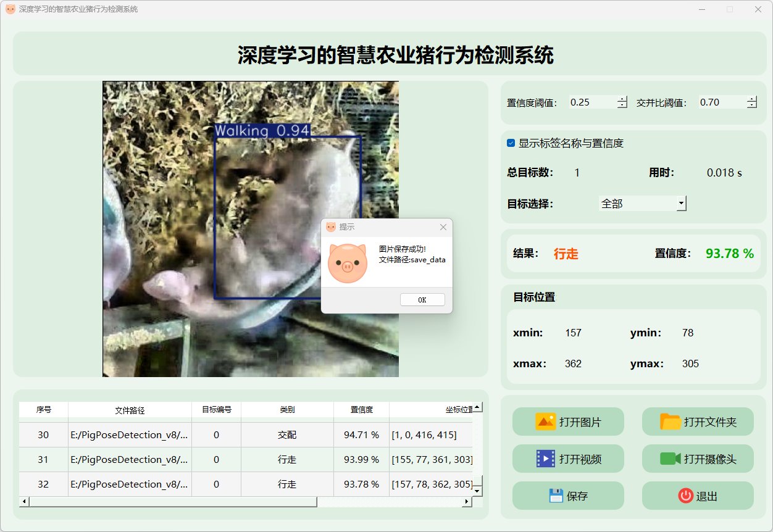Click the pig icon in the dialog title bar
The image size is (773, 532).
pyautogui.click(x=331, y=227)
